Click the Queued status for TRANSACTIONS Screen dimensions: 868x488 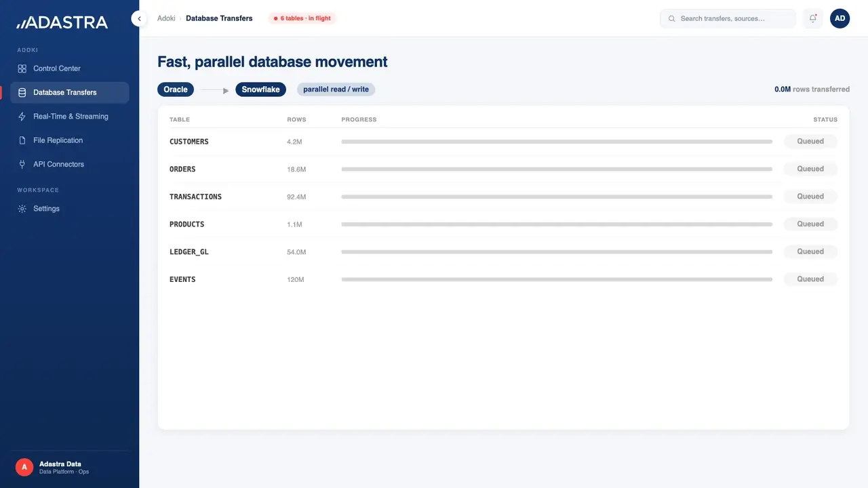pos(810,197)
